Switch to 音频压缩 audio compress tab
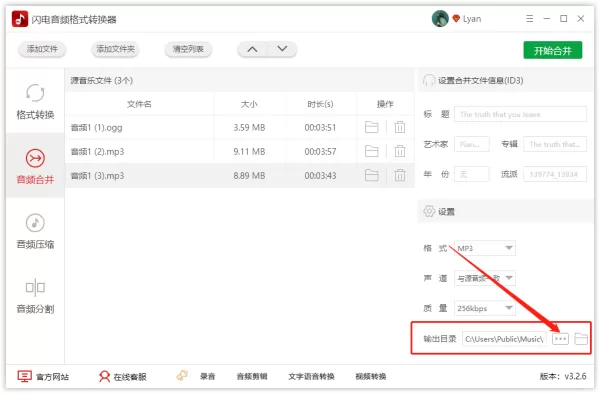The image size is (600, 394). pyautogui.click(x=35, y=231)
